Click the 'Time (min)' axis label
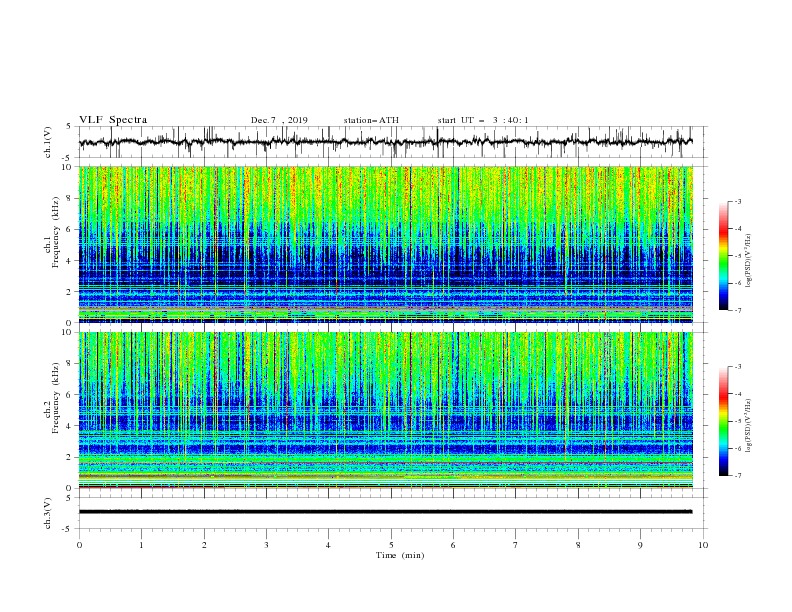This screenshot has height=612, width=792. (400, 555)
